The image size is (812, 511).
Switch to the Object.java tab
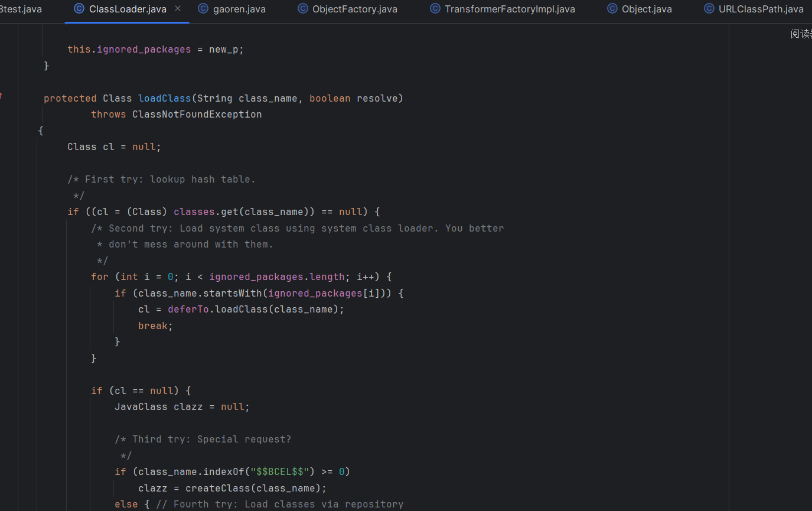coord(646,9)
